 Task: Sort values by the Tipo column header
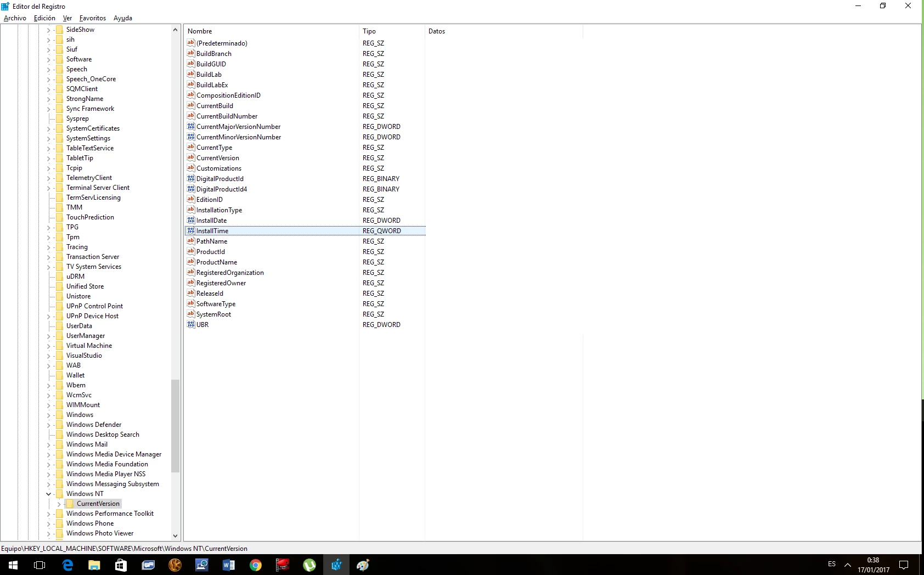[x=392, y=31]
